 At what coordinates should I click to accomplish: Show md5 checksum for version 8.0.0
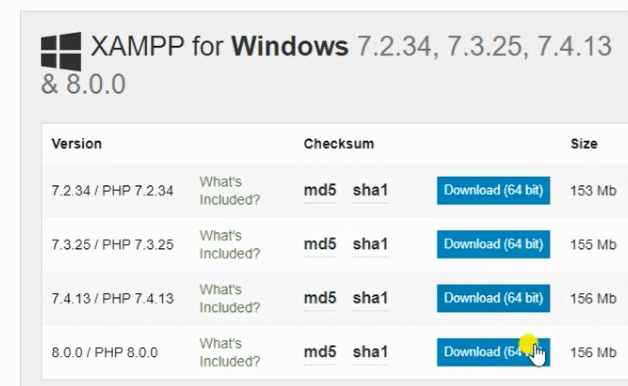coord(320,352)
